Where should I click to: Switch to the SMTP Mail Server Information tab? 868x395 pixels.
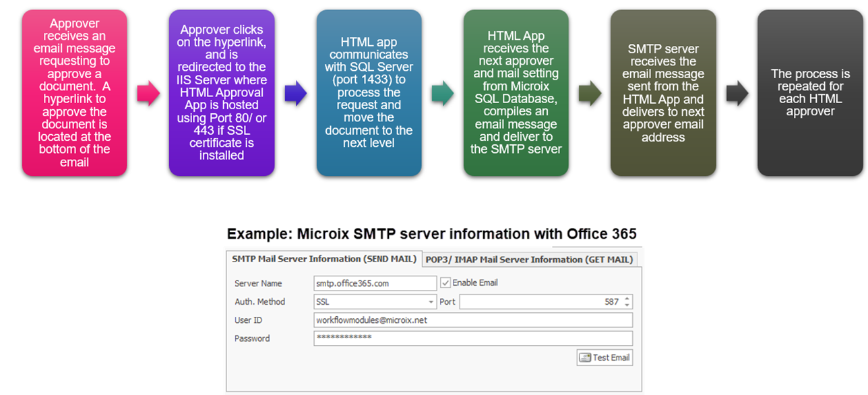(324, 259)
